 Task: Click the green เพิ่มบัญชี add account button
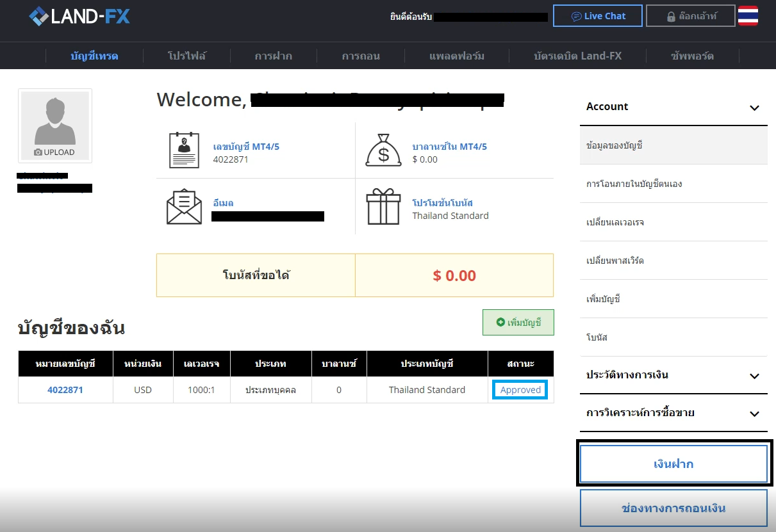tap(518, 323)
